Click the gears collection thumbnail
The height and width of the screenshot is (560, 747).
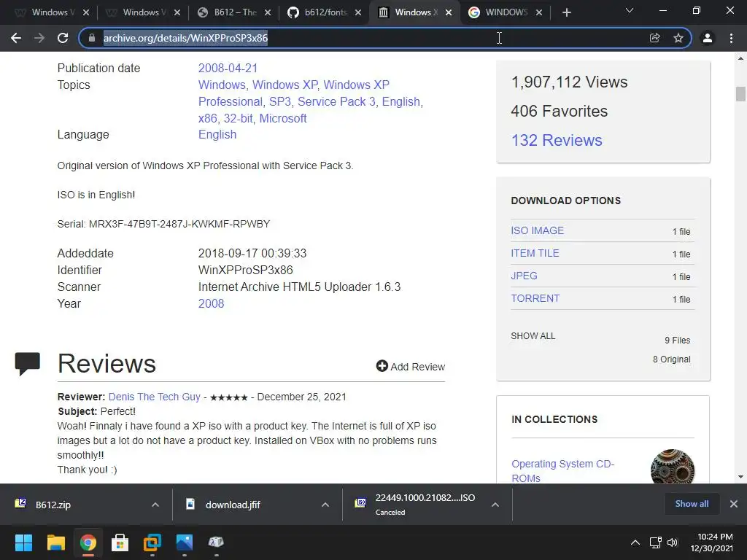(672, 467)
